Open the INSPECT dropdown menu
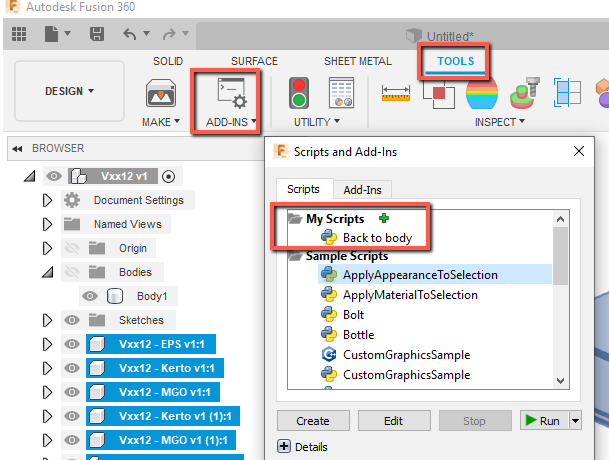Viewport: 609px width, 460px height. pyautogui.click(x=499, y=122)
